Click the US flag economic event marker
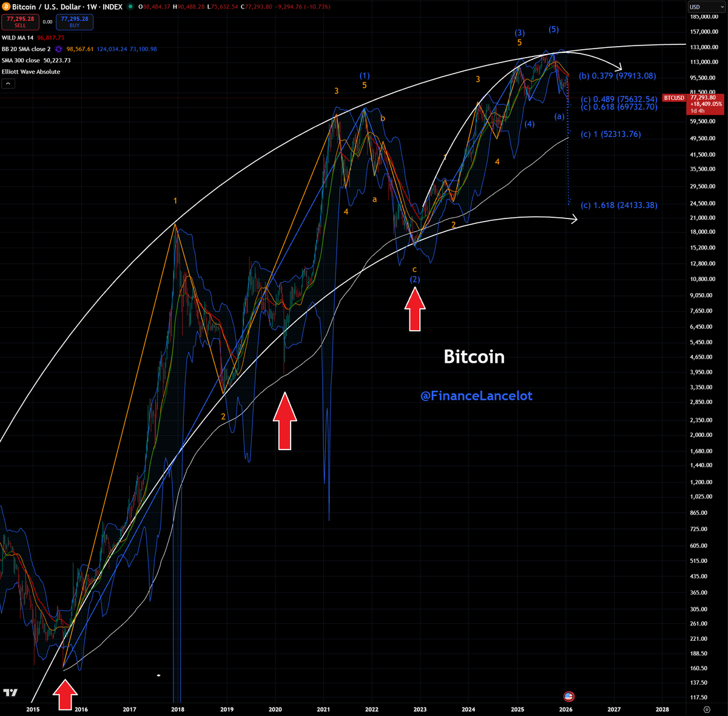This screenshot has height=716, width=728. 568,697
